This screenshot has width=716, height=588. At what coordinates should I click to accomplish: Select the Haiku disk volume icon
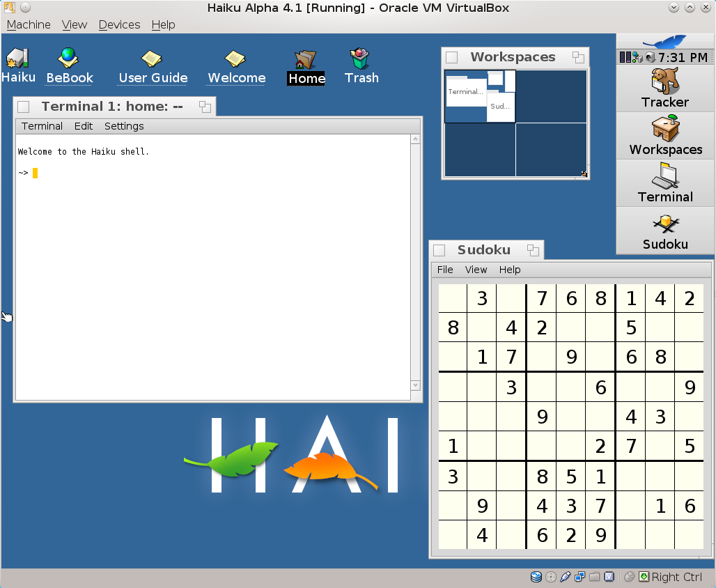click(x=17, y=59)
